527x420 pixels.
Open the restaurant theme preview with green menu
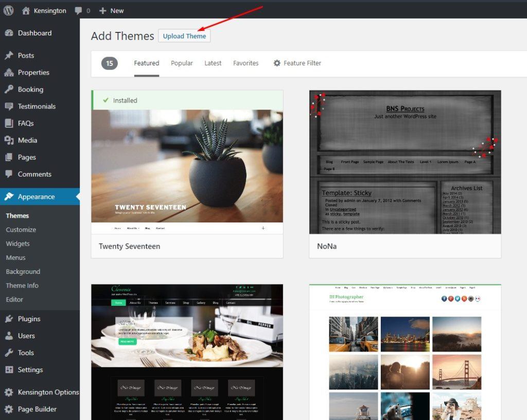(187, 352)
